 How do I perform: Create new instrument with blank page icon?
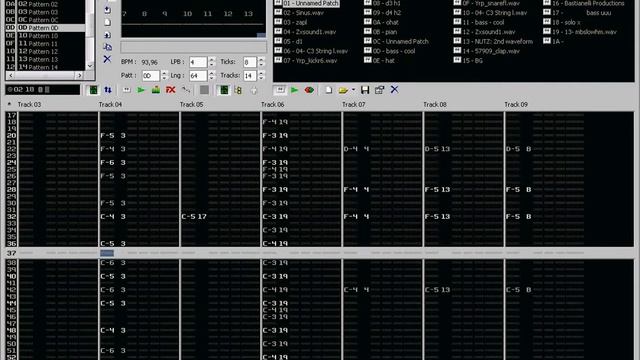tap(329, 89)
